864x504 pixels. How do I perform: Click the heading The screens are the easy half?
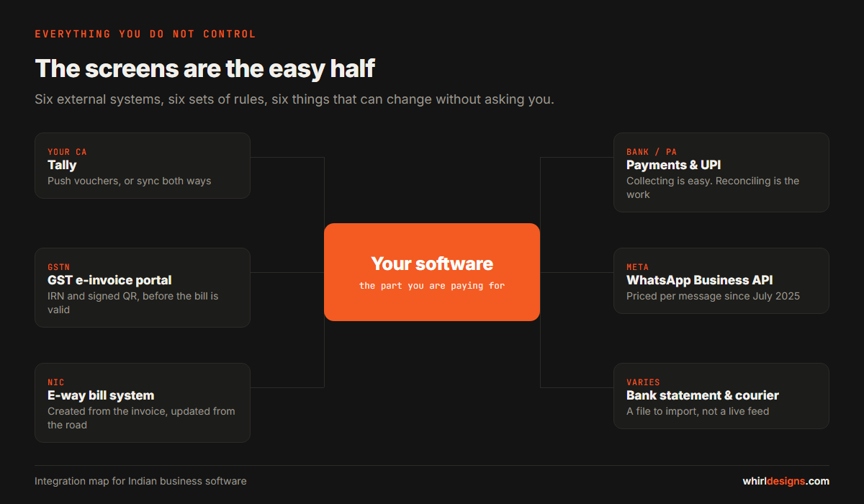tap(205, 68)
